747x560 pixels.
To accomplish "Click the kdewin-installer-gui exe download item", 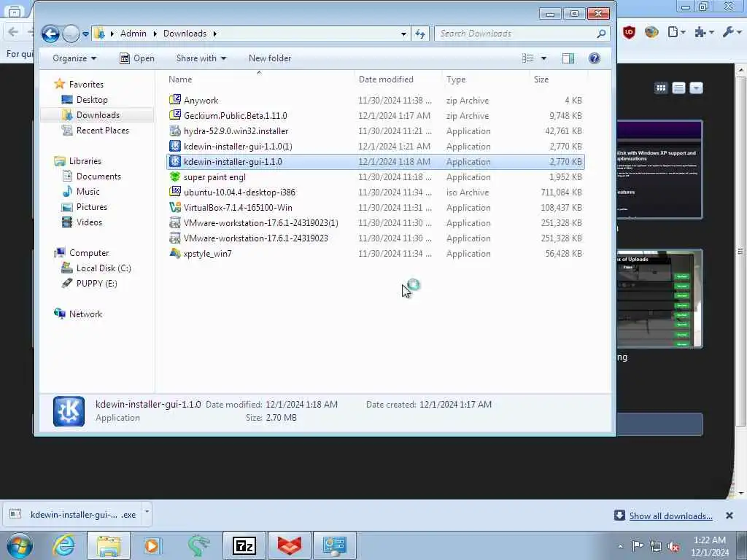I will pyautogui.click(x=72, y=514).
